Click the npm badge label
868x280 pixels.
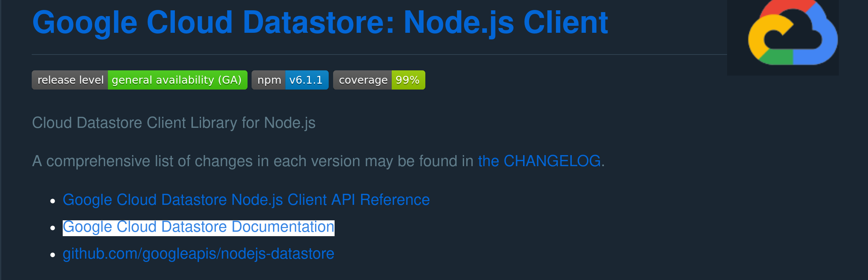pos(269,80)
